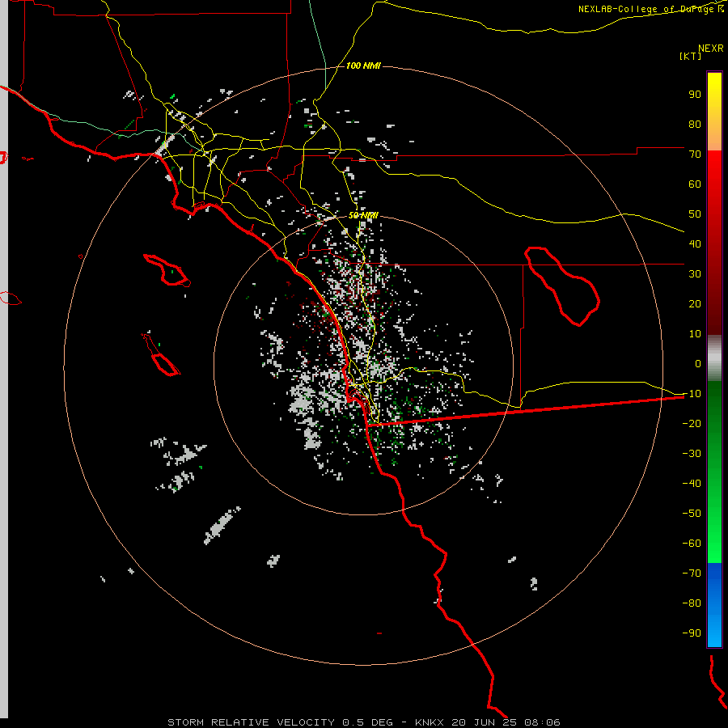
Task: Click the NEXR label above the scale
Action: pyautogui.click(x=710, y=49)
